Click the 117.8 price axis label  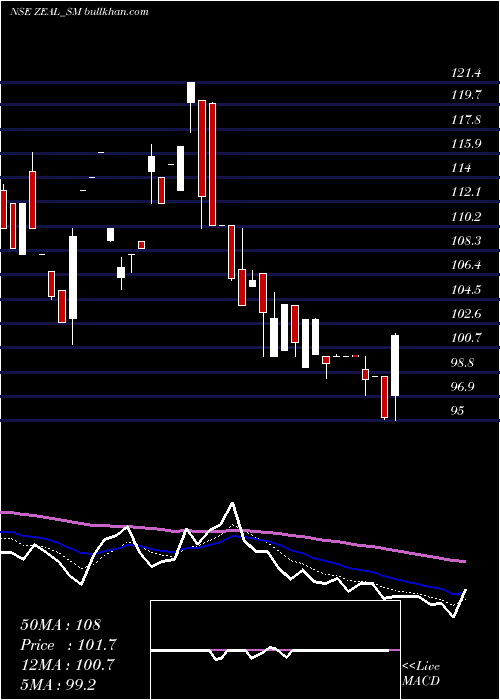(x=466, y=120)
